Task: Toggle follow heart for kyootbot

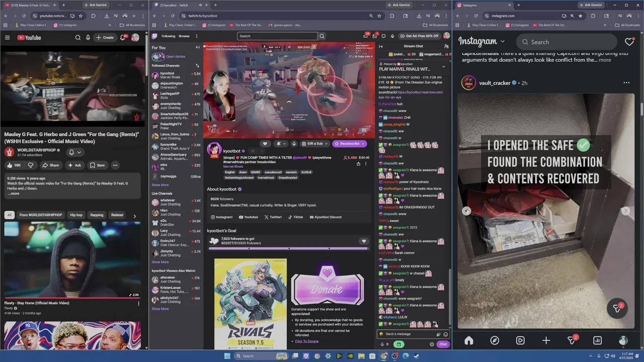Action: (x=265, y=144)
